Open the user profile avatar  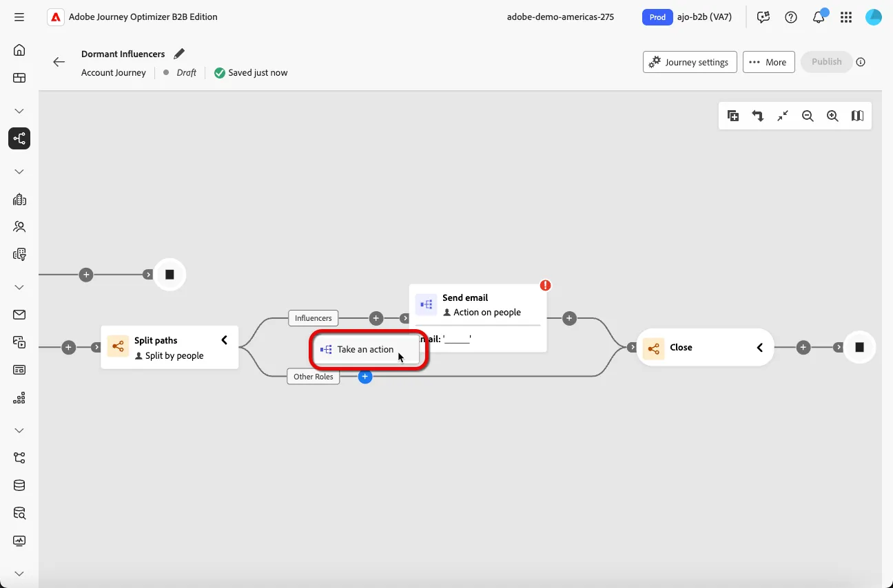(874, 17)
